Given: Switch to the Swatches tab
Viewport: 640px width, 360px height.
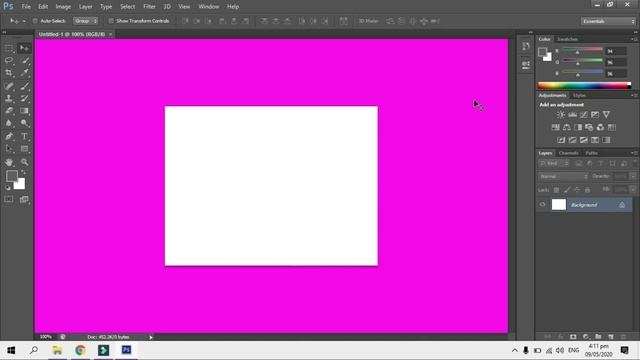Looking at the screenshot, I should [568, 39].
